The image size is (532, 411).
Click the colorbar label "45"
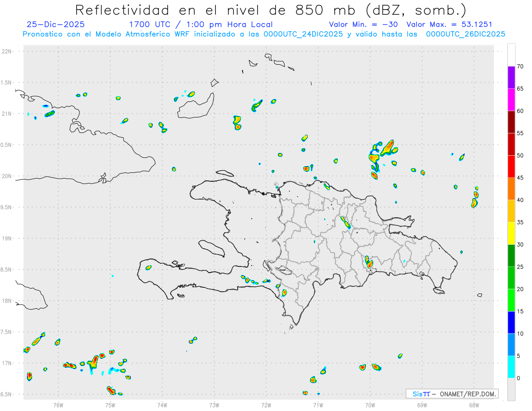[520, 178]
